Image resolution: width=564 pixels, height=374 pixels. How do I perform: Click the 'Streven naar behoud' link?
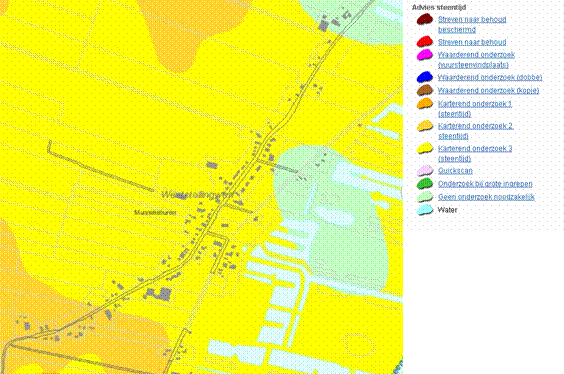[x=472, y=42]
